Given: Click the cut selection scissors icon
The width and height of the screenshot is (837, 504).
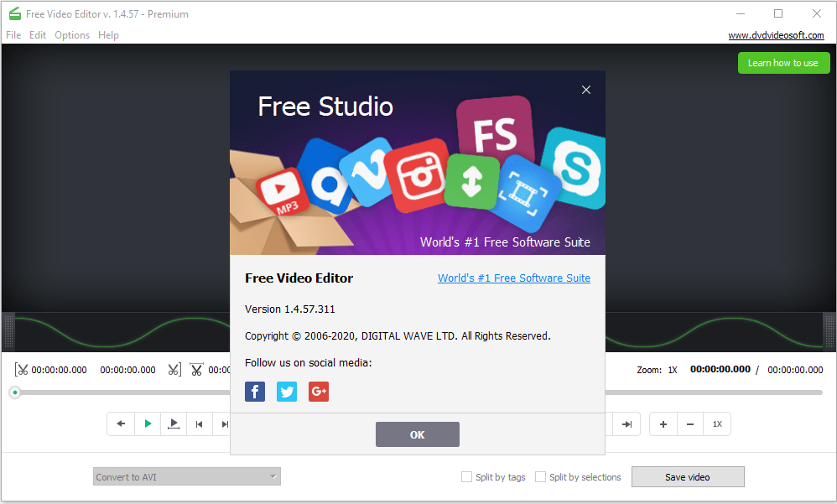Looking at the screenshot, I should 196,370.
